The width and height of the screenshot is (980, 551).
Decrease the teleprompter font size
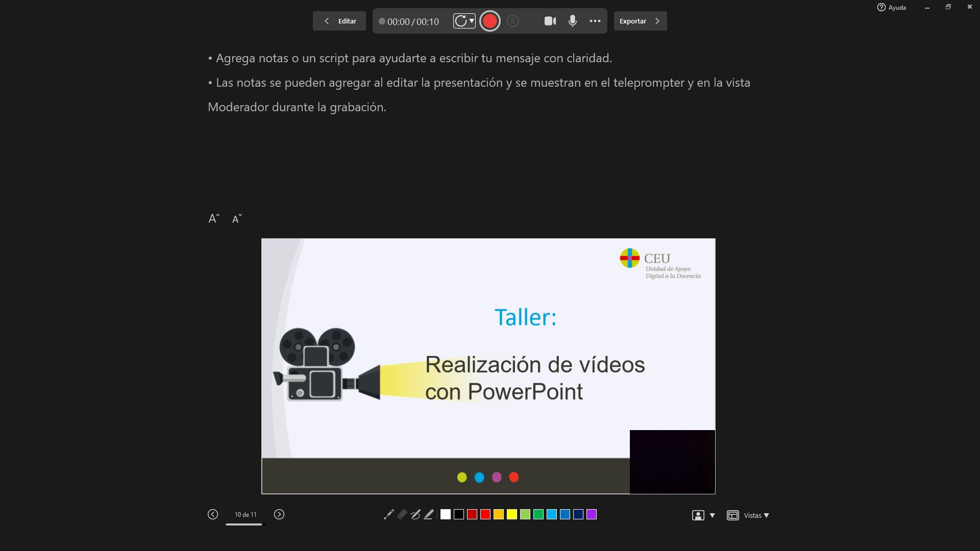pyautogui.click(x=236, y=218)
